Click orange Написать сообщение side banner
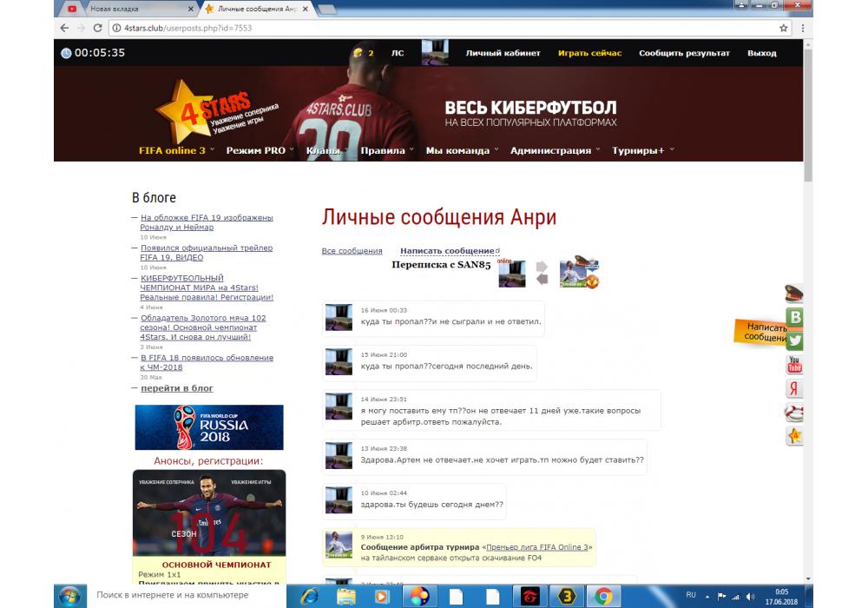Image resolution: width=868 pixels, height=608 pixels. pyautogui.click(x=761, y=333)
